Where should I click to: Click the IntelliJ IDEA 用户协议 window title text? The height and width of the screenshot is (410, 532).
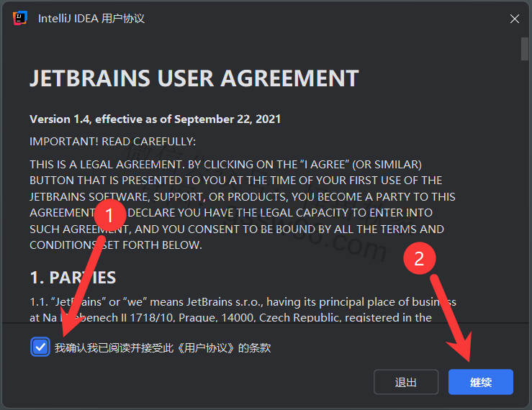point(91,19)
